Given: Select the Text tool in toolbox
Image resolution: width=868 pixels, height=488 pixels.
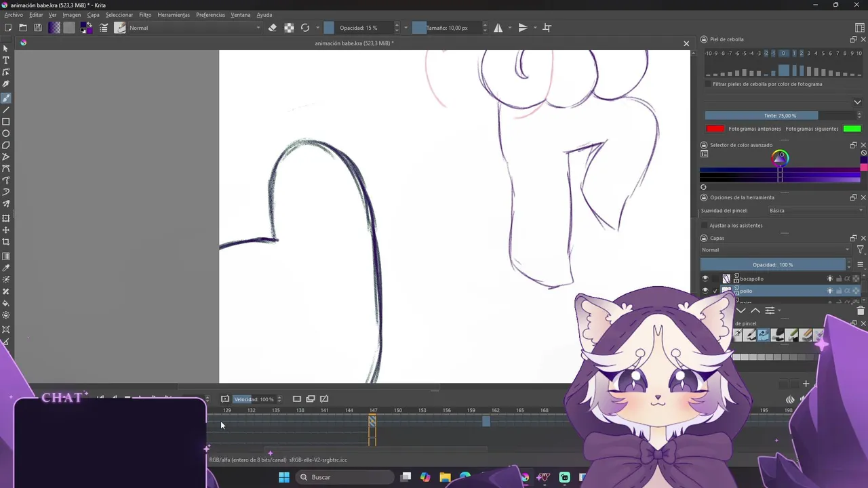Looking at the screenshot, I should point(6,60).
